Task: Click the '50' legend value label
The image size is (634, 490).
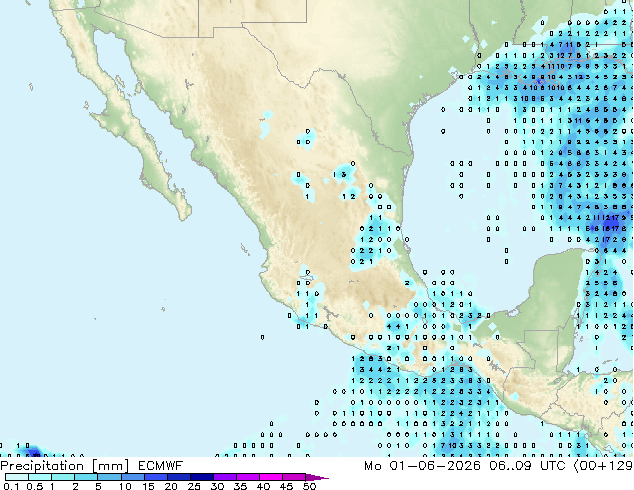Action: pos(309,486)
